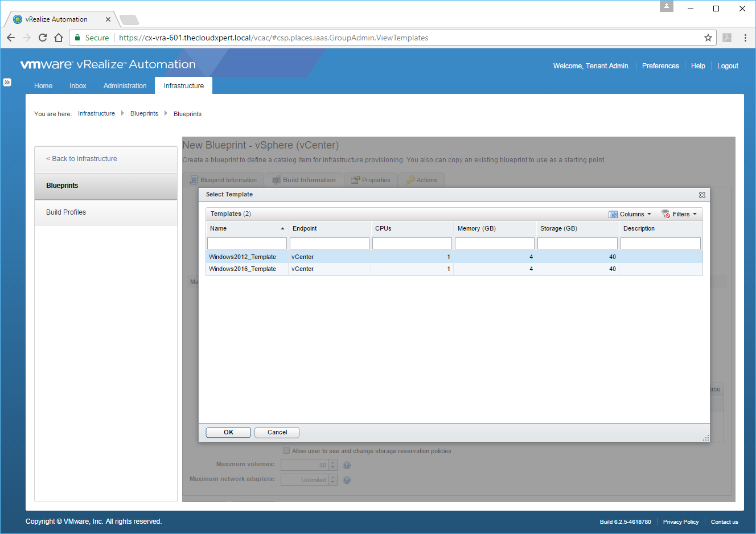Open Build Profiles in sidebar
This screenshot has width=756, height=534.
[x=66, y=212]
